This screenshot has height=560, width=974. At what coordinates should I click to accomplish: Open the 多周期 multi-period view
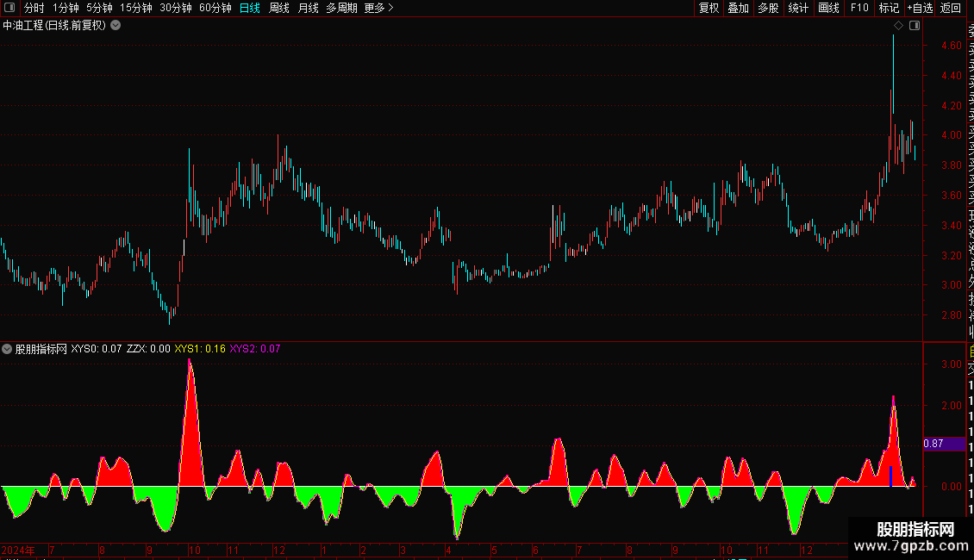pyautogui.click(x=341, y=8)
